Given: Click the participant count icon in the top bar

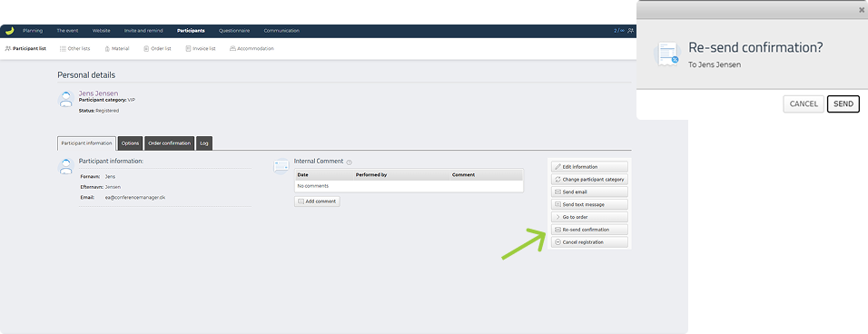Looking at the screenshot, I should tap(631, 31).
